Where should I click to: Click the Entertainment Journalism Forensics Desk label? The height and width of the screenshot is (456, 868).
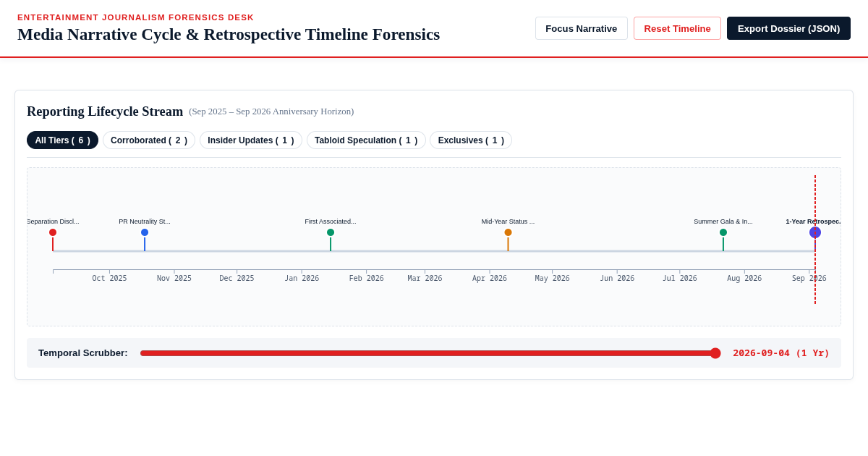tap(136, 17)
